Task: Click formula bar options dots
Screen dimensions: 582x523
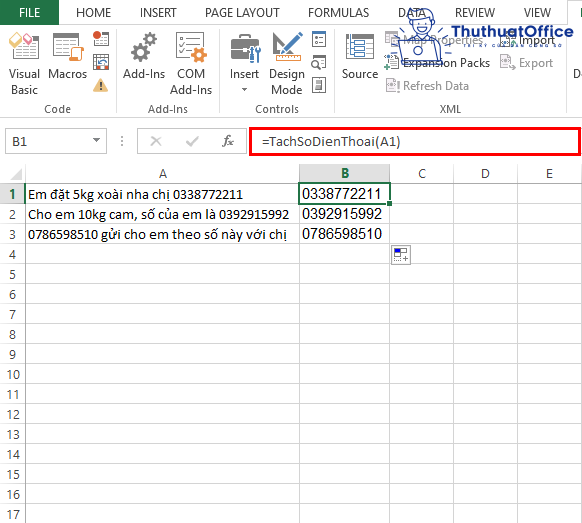Action: (x=122, y=141)
